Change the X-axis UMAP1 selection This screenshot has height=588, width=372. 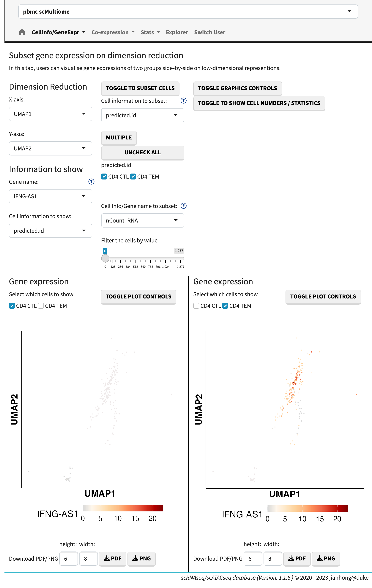pyautogui.click(x=50, y=114)
